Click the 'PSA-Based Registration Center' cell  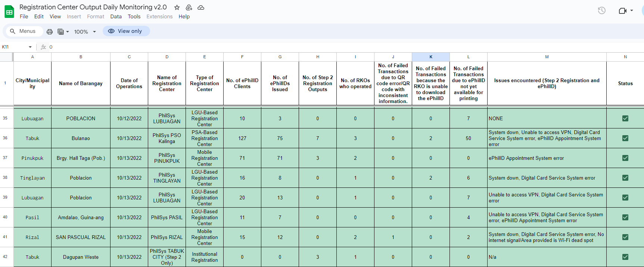pyautogui.click(x=205, y=138)
